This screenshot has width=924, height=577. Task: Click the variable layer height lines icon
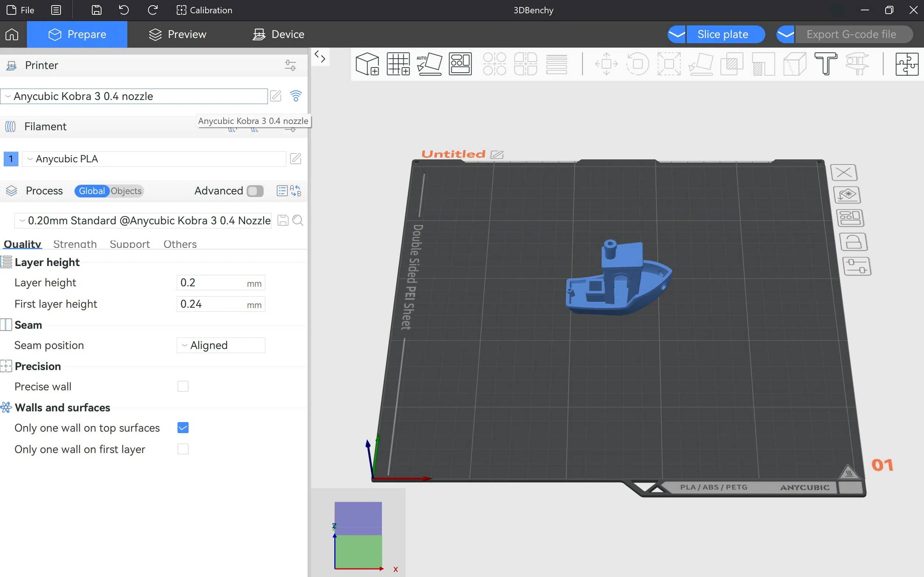coord(556,64)
